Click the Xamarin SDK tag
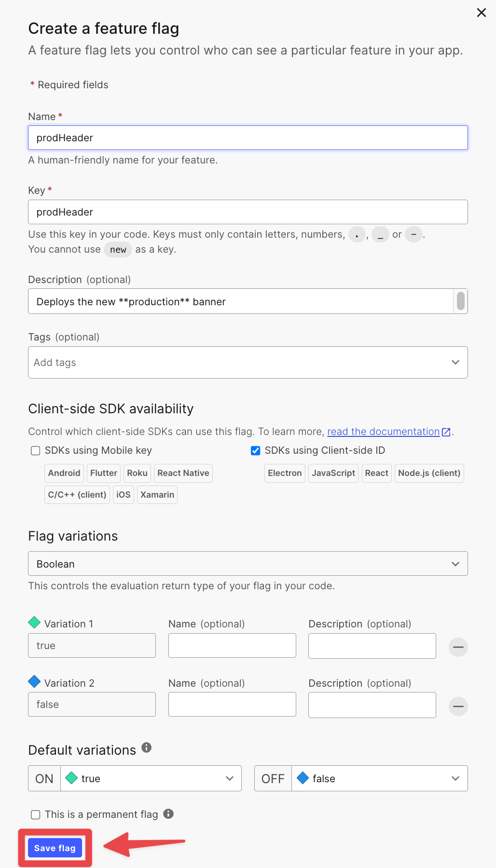This screenshot has width=496, height=868. coord(157,495)
